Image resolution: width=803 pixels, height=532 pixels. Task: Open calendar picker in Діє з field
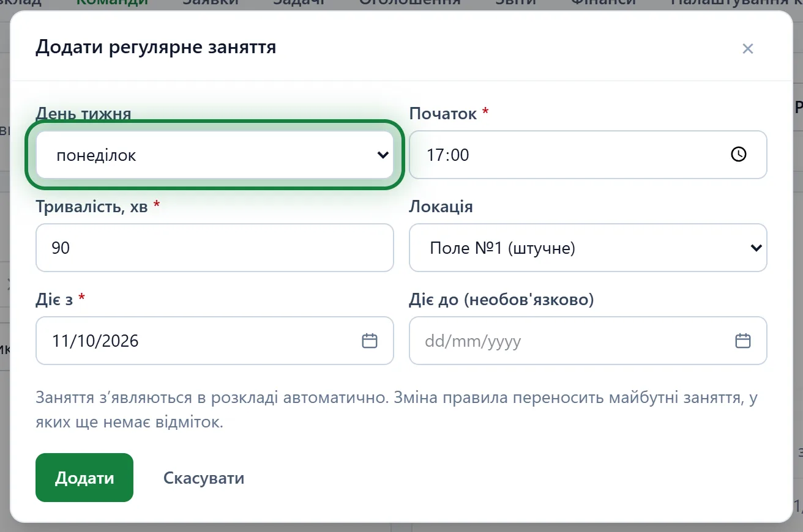tap(370, 341)
